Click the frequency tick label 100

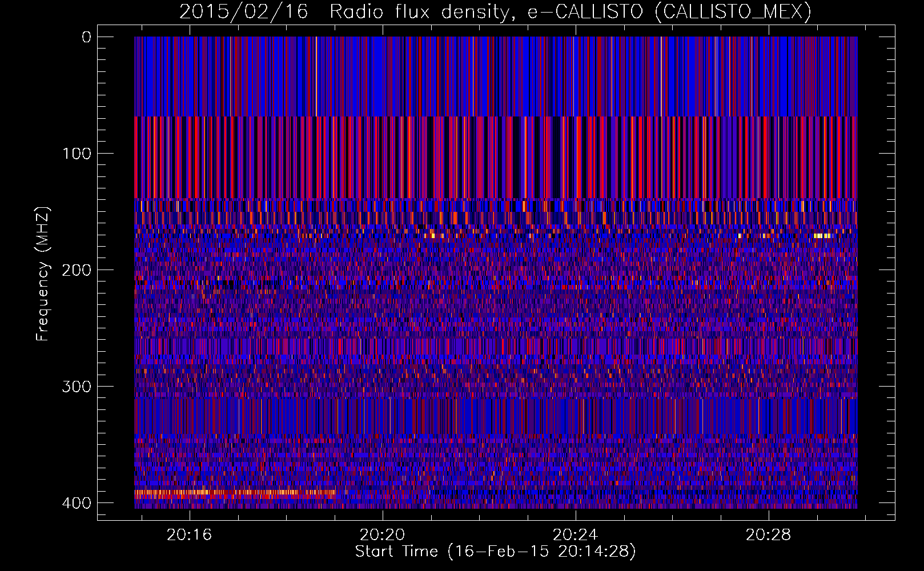coord(77,154)
